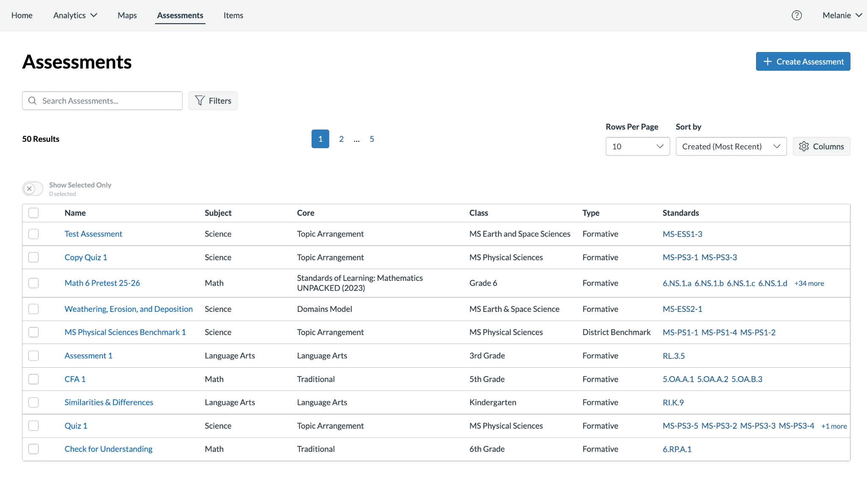
Task: Open the Melanie user menu
Action: 842,15
